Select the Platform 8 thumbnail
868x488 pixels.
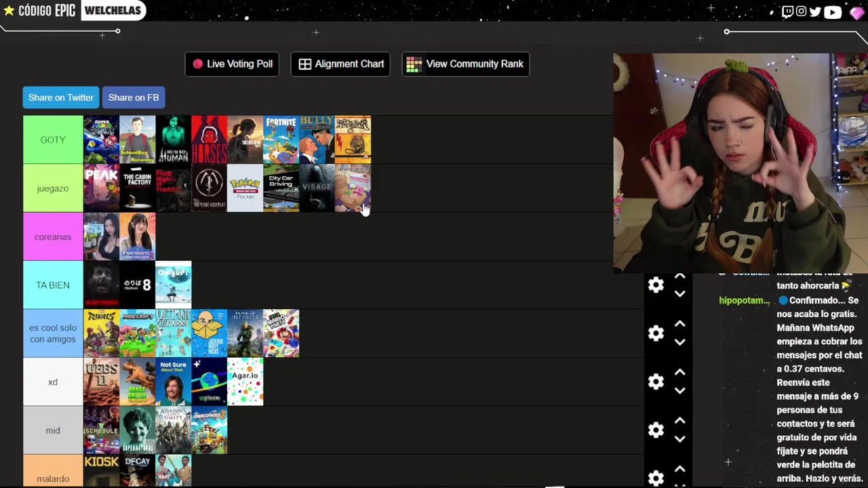[137, 285]
